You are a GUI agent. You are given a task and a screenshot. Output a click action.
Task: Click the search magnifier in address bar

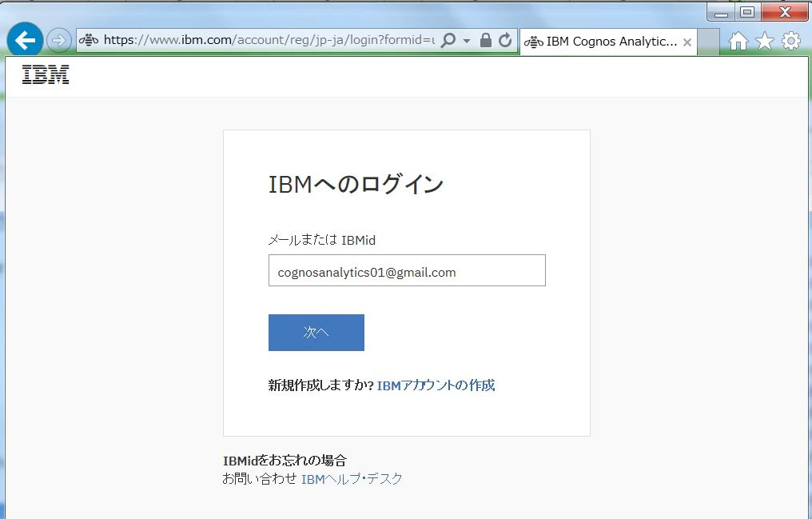(x=448, y=40)
